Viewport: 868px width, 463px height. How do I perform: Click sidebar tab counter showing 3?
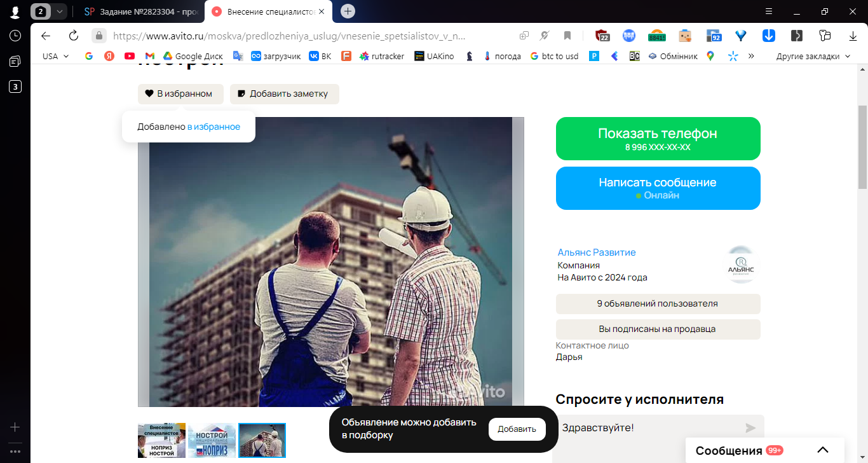(15, 86)
